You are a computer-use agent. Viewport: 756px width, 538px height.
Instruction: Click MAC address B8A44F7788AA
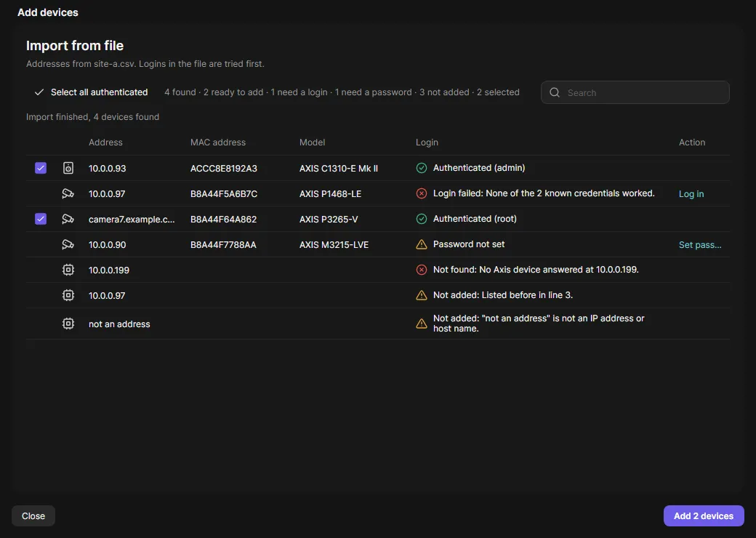click(x=223, y=245)
